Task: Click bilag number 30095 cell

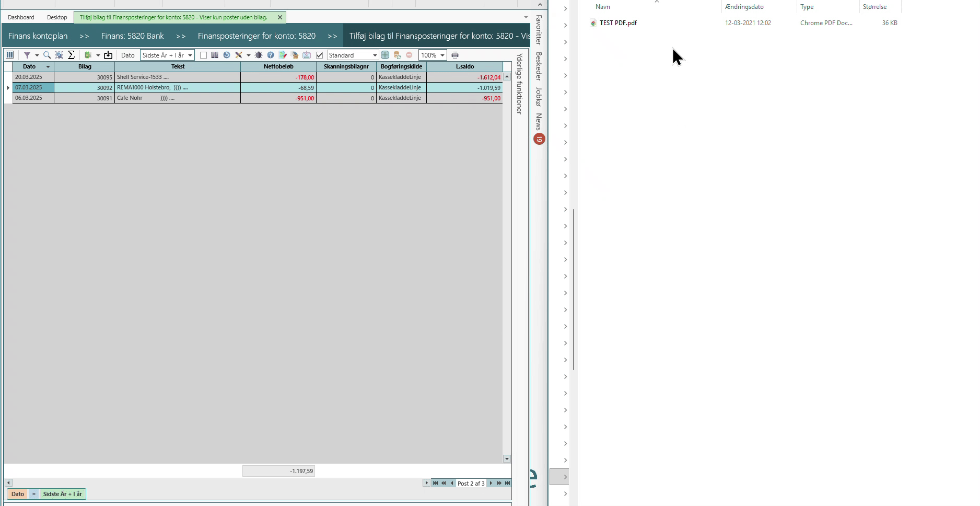Action: pyautogui.click(x=85, y=77)
